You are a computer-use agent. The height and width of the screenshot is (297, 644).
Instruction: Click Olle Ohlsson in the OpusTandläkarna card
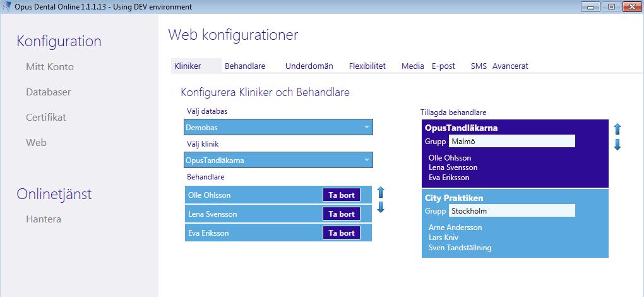click(x=450, y=158)
